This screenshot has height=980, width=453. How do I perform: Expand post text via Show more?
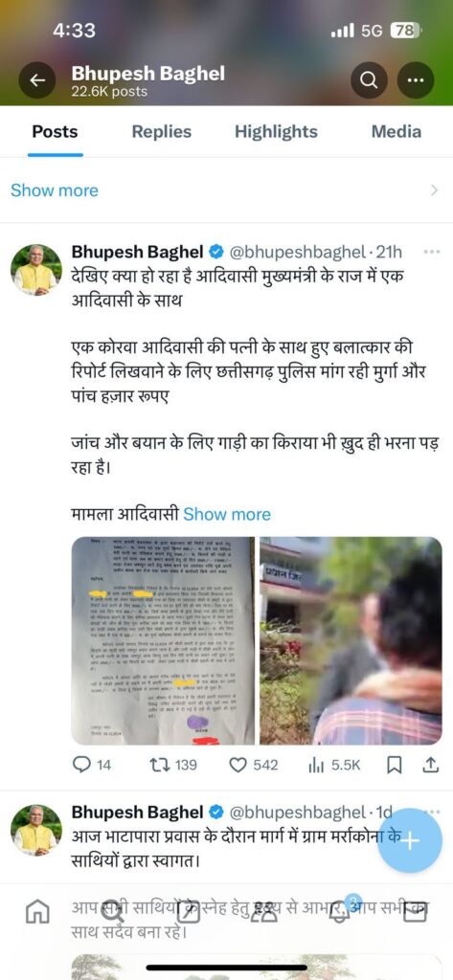(x=227, y=515)
